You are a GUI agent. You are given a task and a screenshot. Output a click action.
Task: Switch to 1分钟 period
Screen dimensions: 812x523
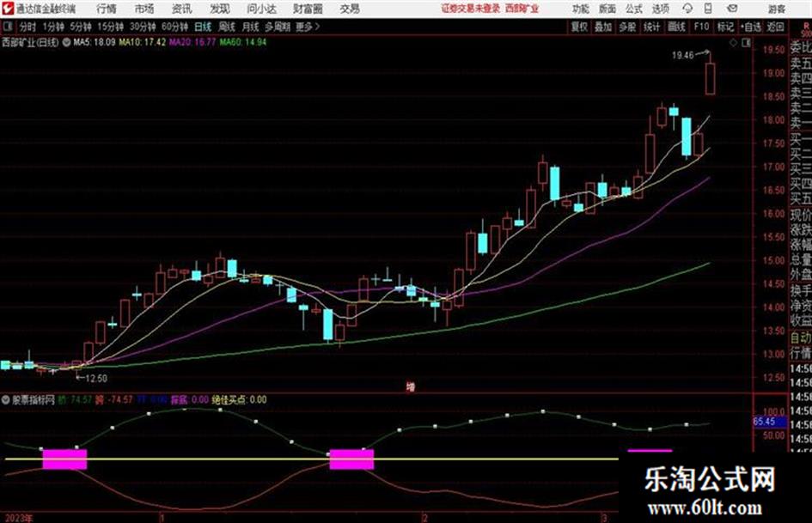(x=53, y=27)
